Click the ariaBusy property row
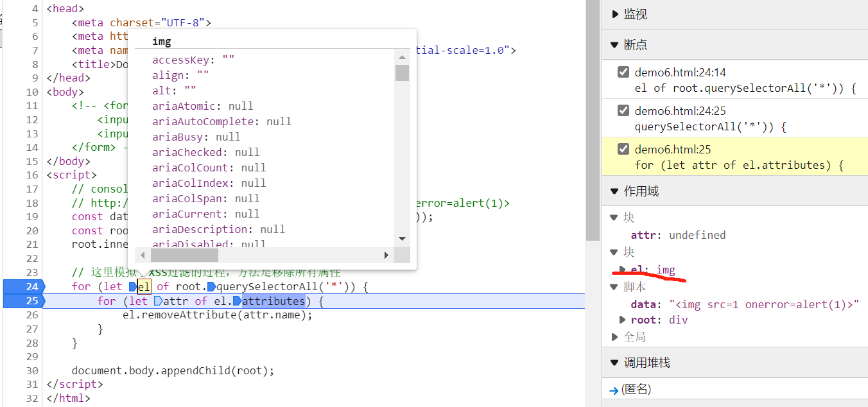Image resolution: width=868 pixels, height=407 pixels. pyautogui.click(x=196, y=137)
